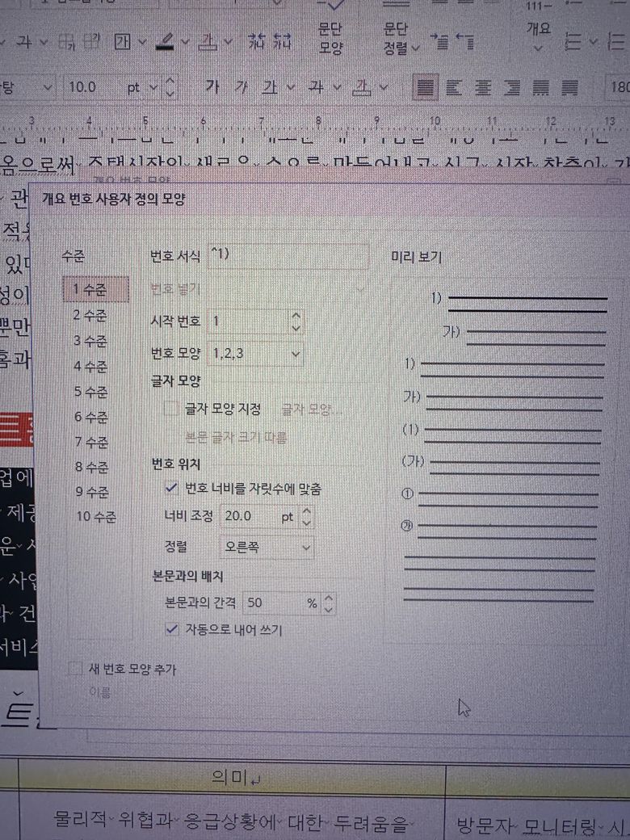This screenshot has width=630, height=840.
Task: Click the 문단 모양 paragraph shape icon
Action: pyautogui.click(x=331, y=38)
